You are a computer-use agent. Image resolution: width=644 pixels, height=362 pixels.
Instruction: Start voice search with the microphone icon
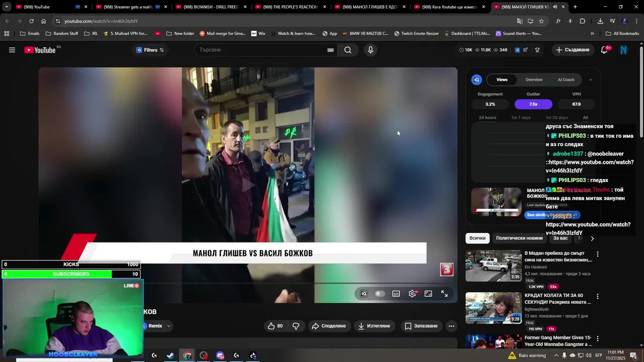tap(370, 50)
